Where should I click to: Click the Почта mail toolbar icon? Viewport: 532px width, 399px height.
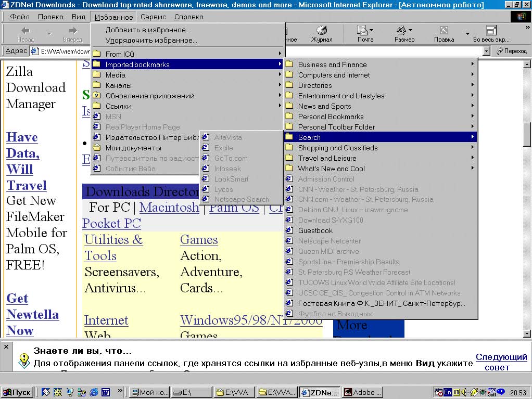tap(362, 34)
